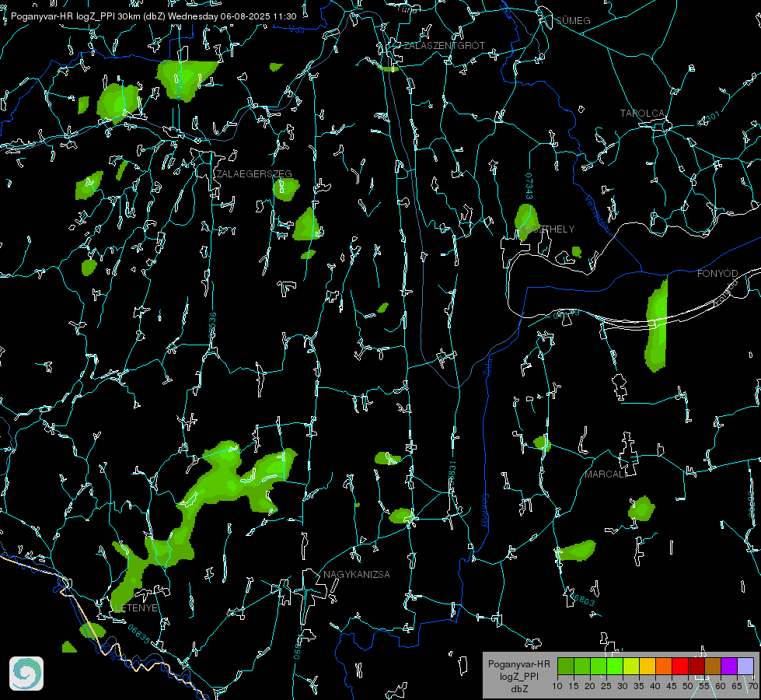Select the 35-40 dBZ yellow swatch
The width and height of the screenshot is (761, 700).
coord(648,667)
